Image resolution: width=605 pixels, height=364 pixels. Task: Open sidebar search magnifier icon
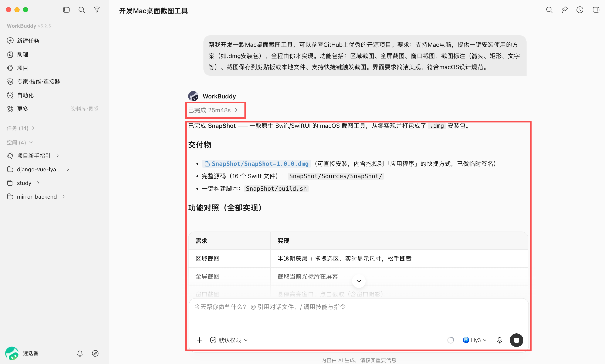[x=81, y=10]
